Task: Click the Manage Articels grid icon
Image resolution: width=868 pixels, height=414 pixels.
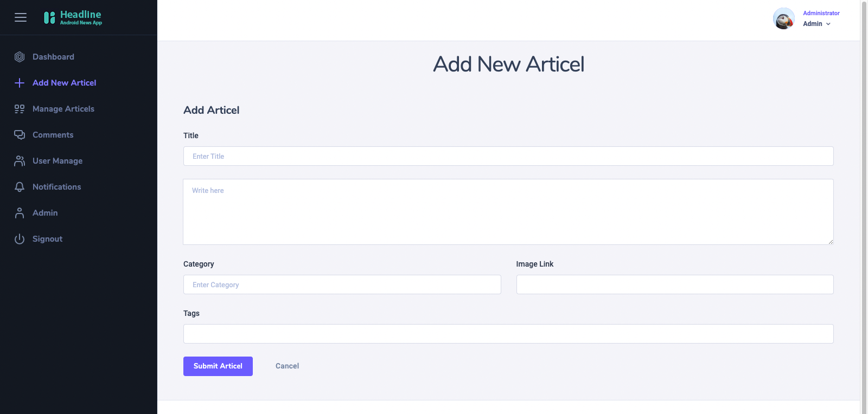Action: [20, 109]
